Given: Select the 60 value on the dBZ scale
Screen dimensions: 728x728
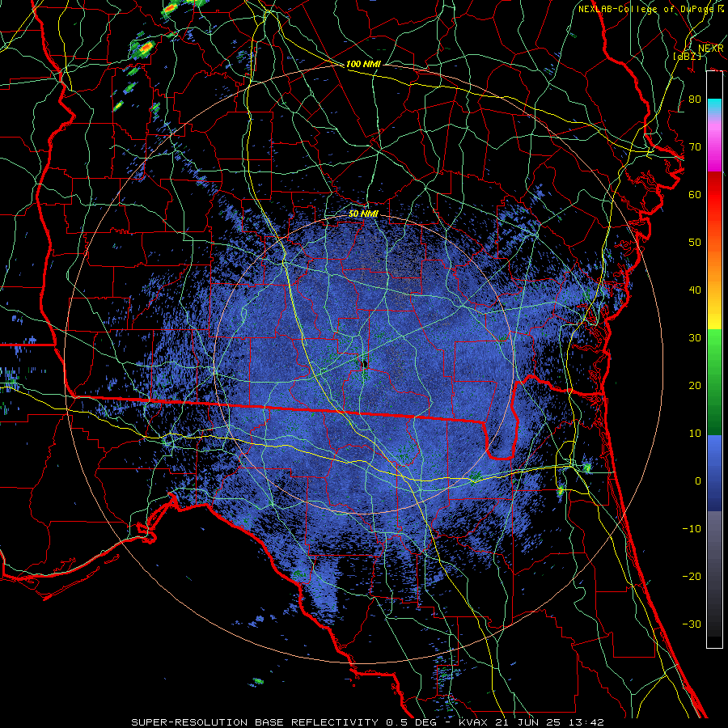Looking at the screenshot, I should pyautogui.click(x=695, y=194).
